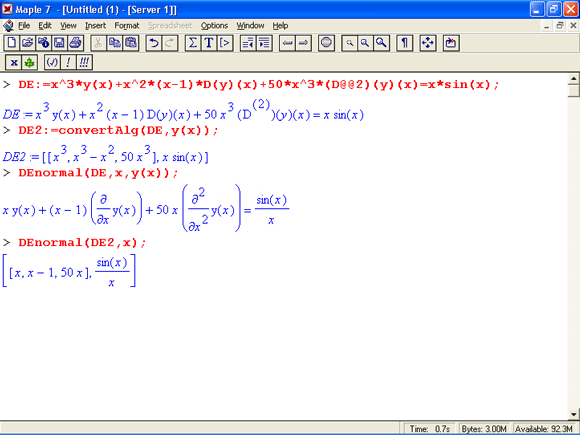Image resolution: width=580 pixels, height=435 pixels.
Task: Execute whole worksheet with the !!! button
Action: [84, 62]
